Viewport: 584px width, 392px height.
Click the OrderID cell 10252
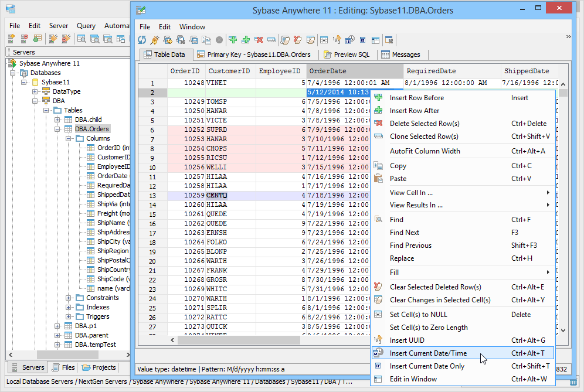(x=186, y=129)
